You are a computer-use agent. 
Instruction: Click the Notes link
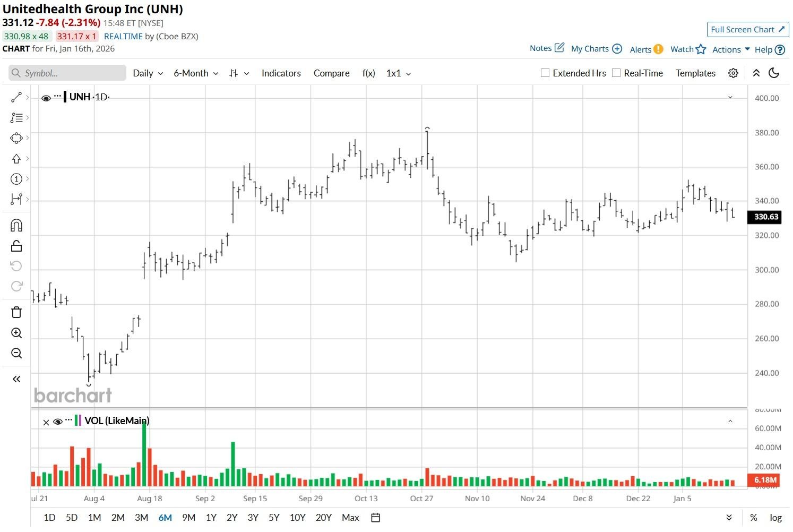click(540, 48)
